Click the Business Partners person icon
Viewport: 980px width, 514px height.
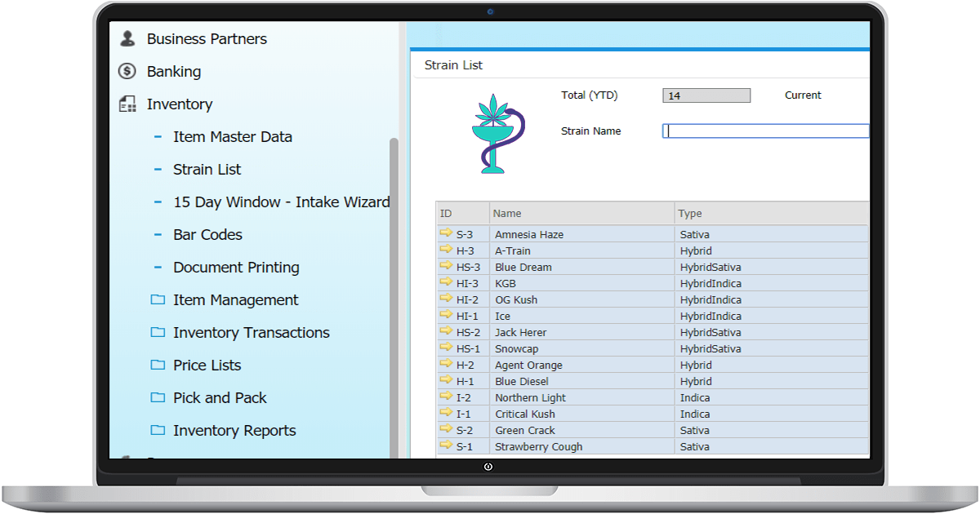click(x=127, y=38)
